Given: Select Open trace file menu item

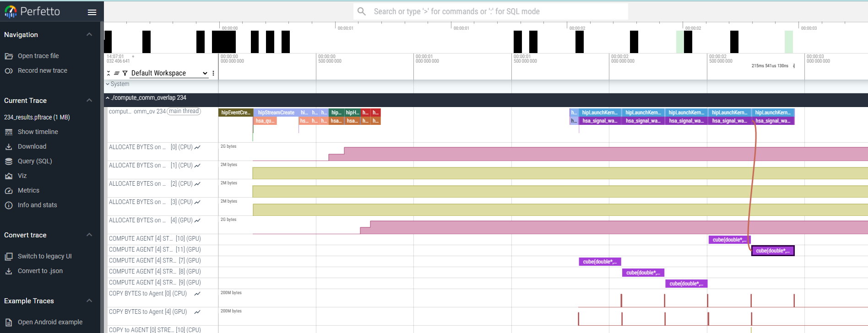Looking at the screenshot, I should (x=38, y=56).
